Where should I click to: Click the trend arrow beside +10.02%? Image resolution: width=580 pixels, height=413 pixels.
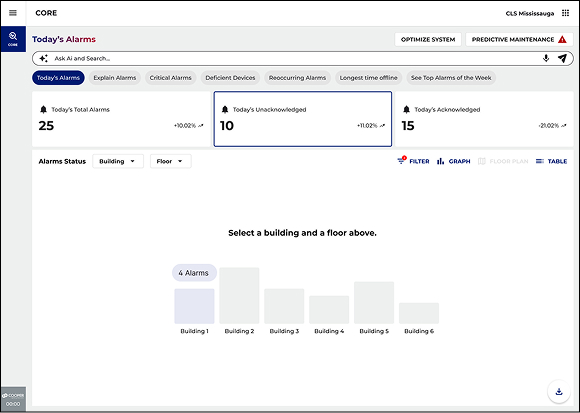tap(201, 126)
